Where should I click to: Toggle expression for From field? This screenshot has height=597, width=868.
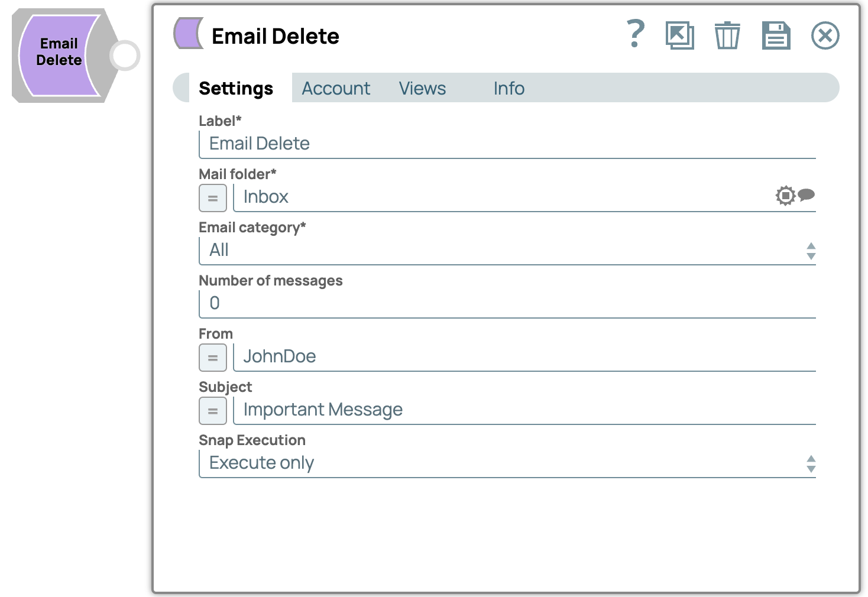pyautogui.click(x=213, y=358)
